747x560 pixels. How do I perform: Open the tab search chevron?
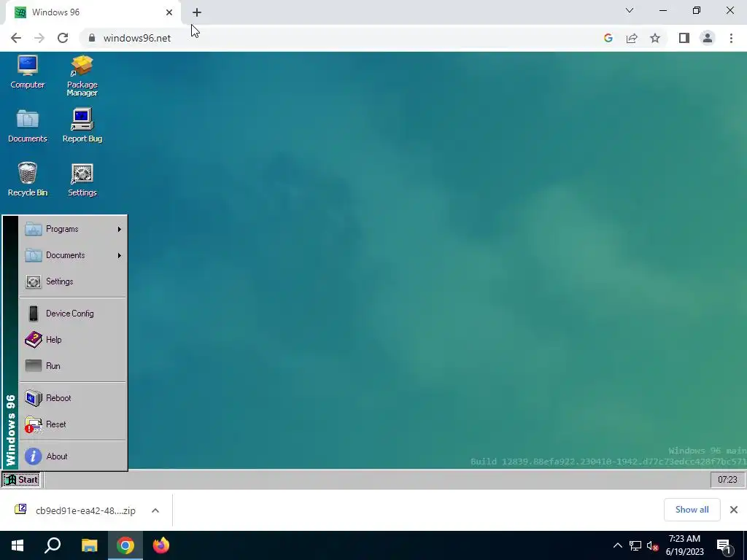pos(630,10)
